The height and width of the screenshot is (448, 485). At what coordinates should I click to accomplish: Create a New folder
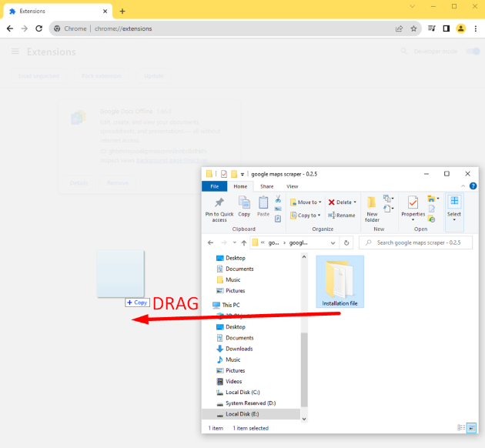click(x=372, y=209)
